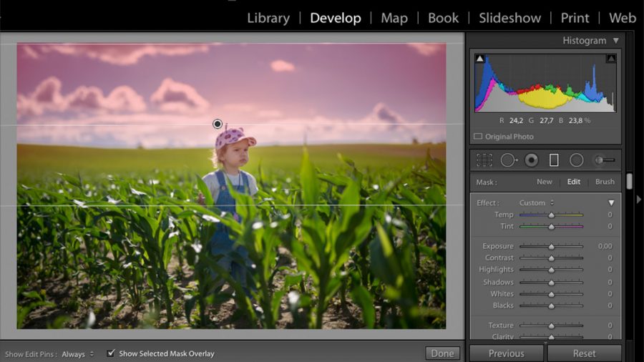644x362 pixels.
Task: Collapse the Histogram panel
Action: [x=615, y=41]
